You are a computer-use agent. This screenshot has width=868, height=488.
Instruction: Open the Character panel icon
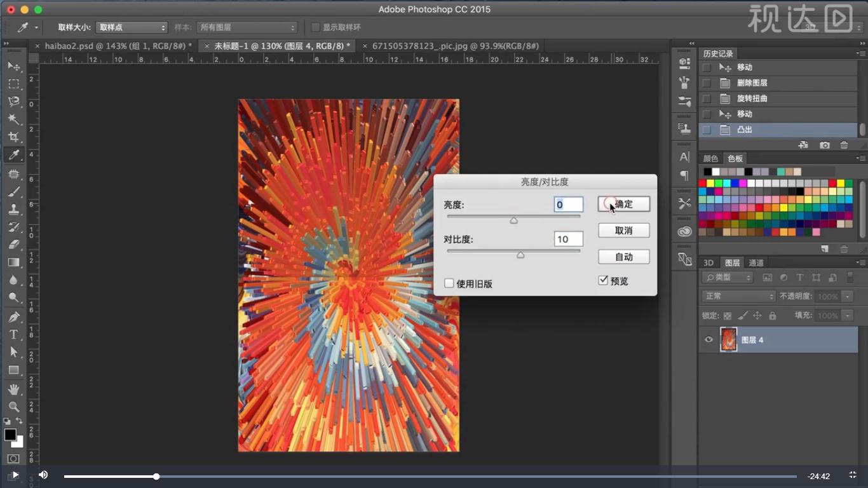pos(684,156)
